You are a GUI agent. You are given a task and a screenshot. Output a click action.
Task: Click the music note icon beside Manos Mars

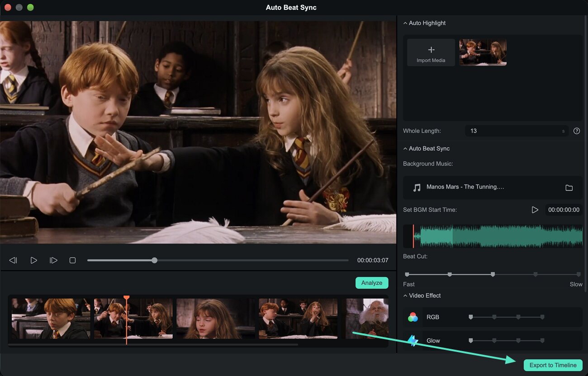point(417,188)
